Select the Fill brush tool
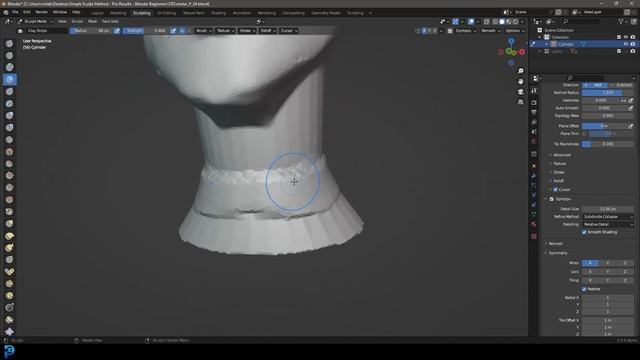The width and height of the screenshot is (640, 360). coord(9,176)
